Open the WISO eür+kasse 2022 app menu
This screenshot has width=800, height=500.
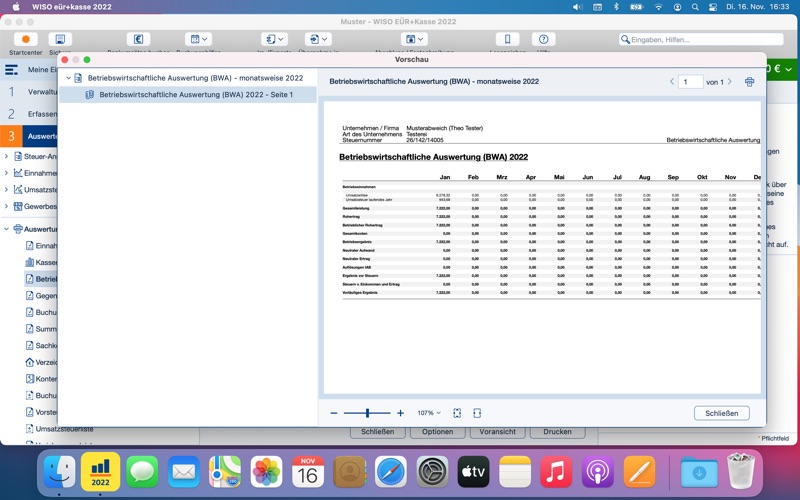71,7
